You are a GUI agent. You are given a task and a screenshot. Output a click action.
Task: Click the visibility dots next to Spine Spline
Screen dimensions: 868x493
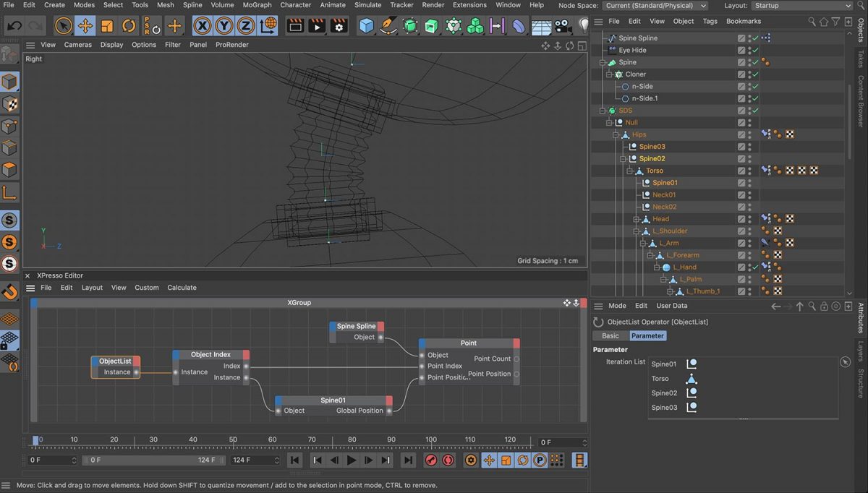pyautogui.click(x=749, y=38)
